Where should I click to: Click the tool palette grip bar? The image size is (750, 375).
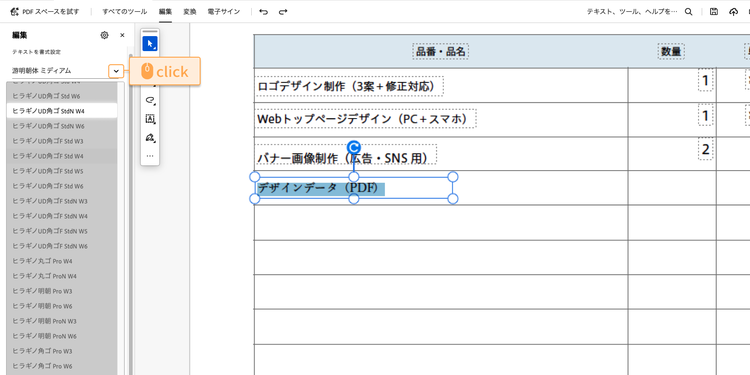point(150,32)
